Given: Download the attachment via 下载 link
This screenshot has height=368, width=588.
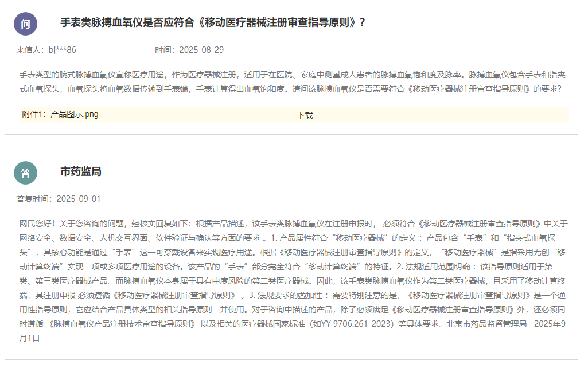Looking at the screenshot, I should pos(305,115).
